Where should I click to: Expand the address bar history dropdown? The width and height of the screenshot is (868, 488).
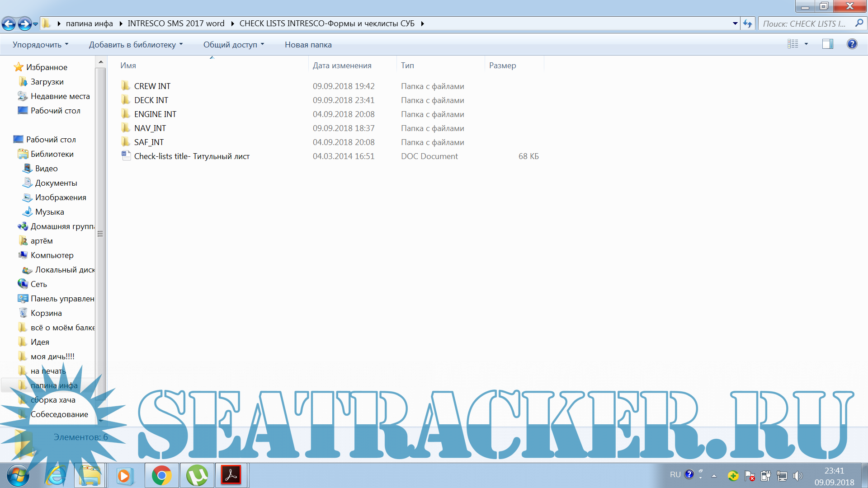(x=735, y=23)
